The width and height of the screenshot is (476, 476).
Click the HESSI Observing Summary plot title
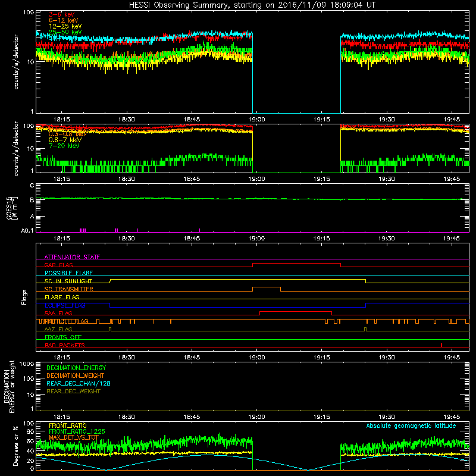tap(252, 5)
